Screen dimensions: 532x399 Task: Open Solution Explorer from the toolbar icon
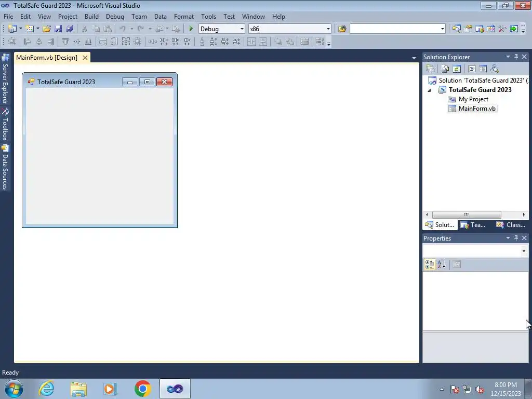tap(456, 29)
